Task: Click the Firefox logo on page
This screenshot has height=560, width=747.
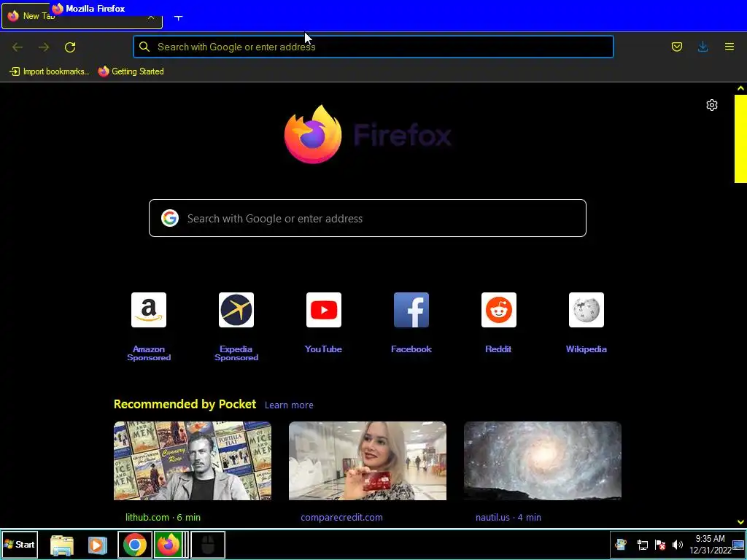Action: coord(368,134)
